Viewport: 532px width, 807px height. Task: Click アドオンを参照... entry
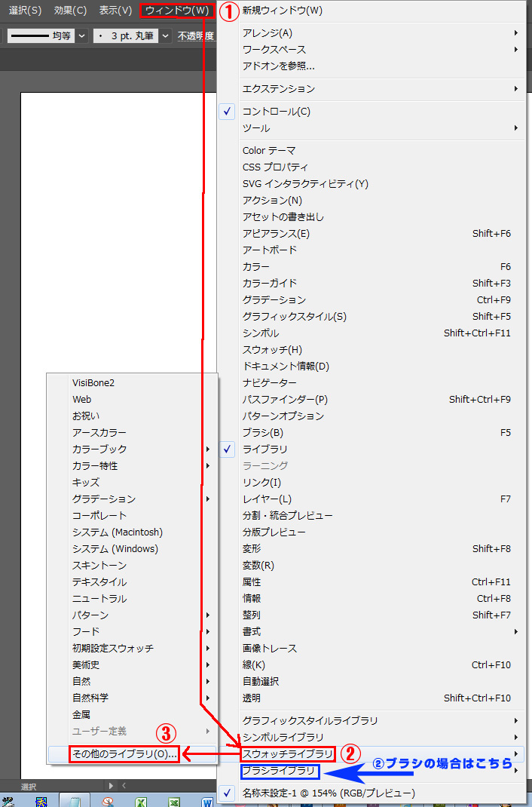click(x=278, y=66)
